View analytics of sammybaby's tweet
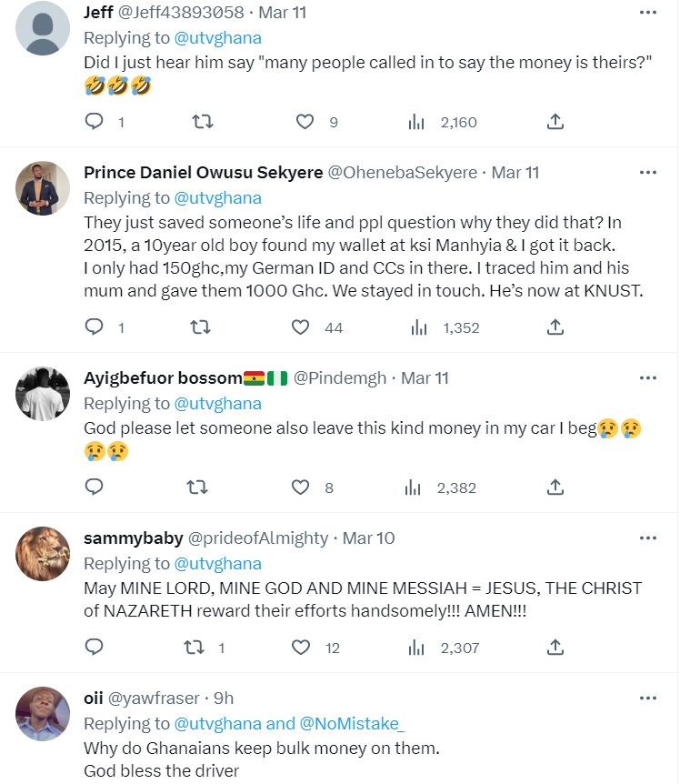 coord(417,648)
